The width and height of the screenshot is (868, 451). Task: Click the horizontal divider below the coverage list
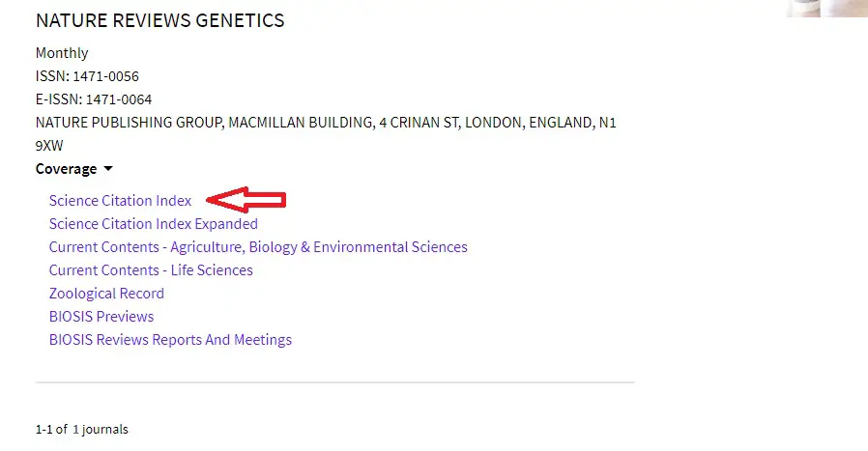coord(334,381)
